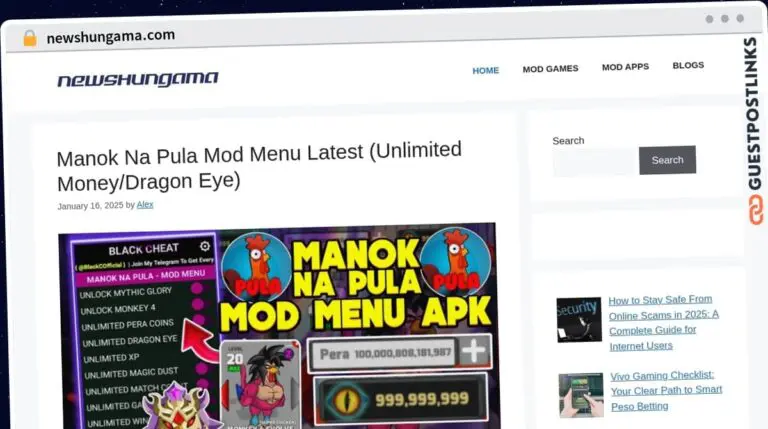Viewport: 768px width, 429px height.
Task: Navigate to the Blogs page
Action: (688, 65)
